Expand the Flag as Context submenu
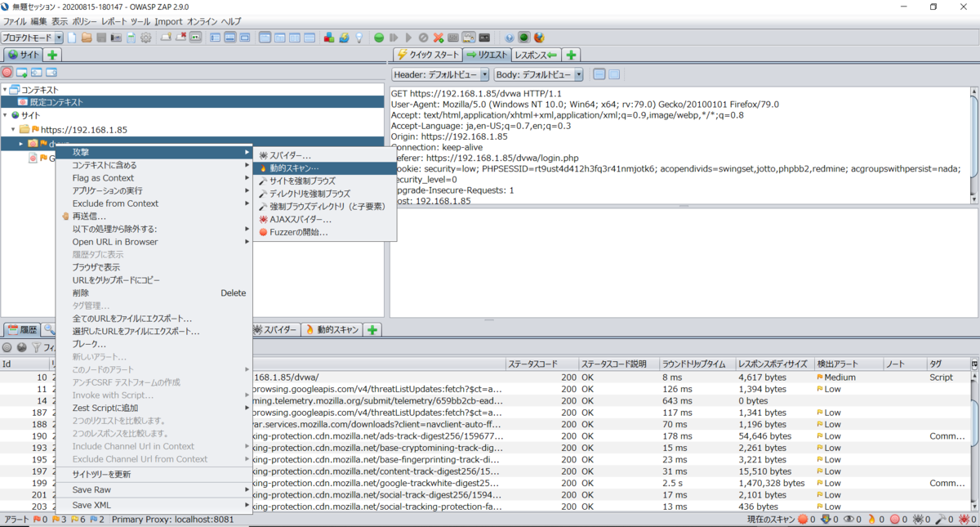 [154, 177]
